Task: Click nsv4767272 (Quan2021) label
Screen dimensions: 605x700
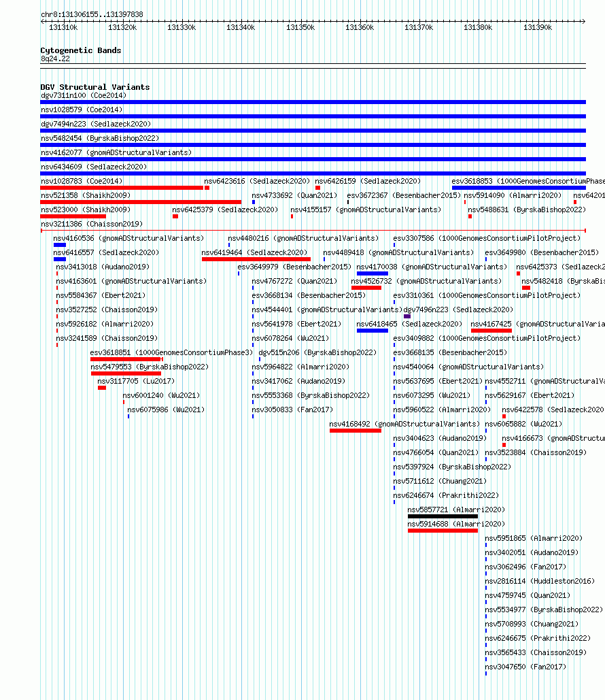Action: tap(294, 281)
